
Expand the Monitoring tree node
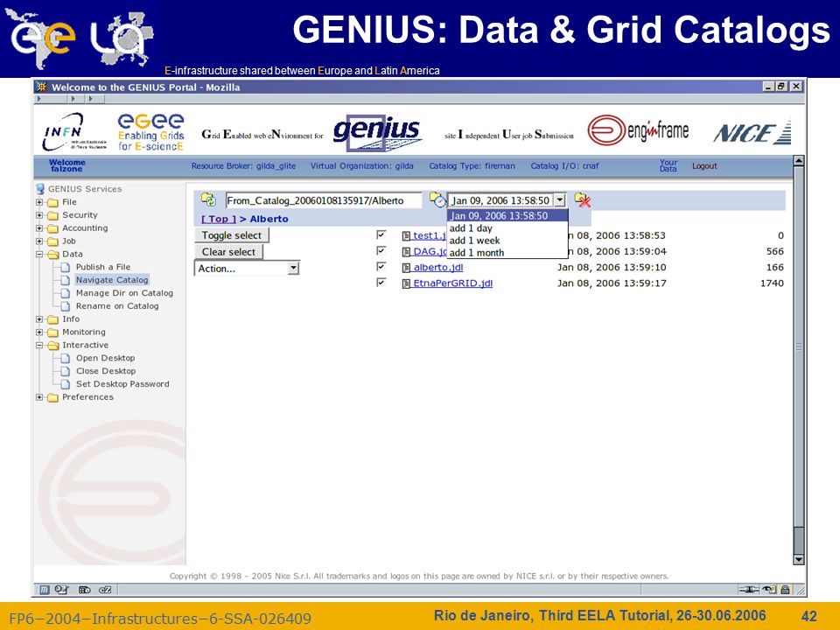(39, 332)
